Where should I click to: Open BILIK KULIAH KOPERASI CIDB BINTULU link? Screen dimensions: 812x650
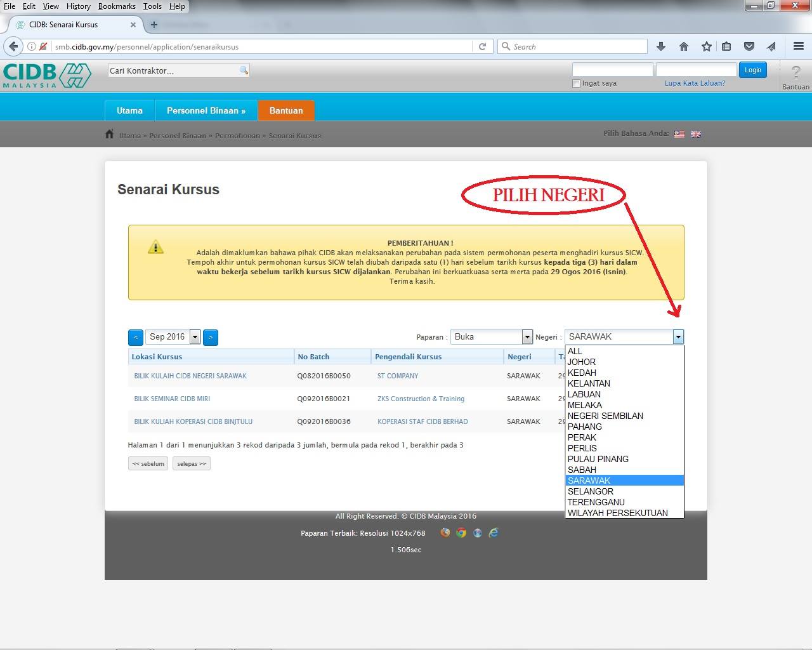(193, 421)
